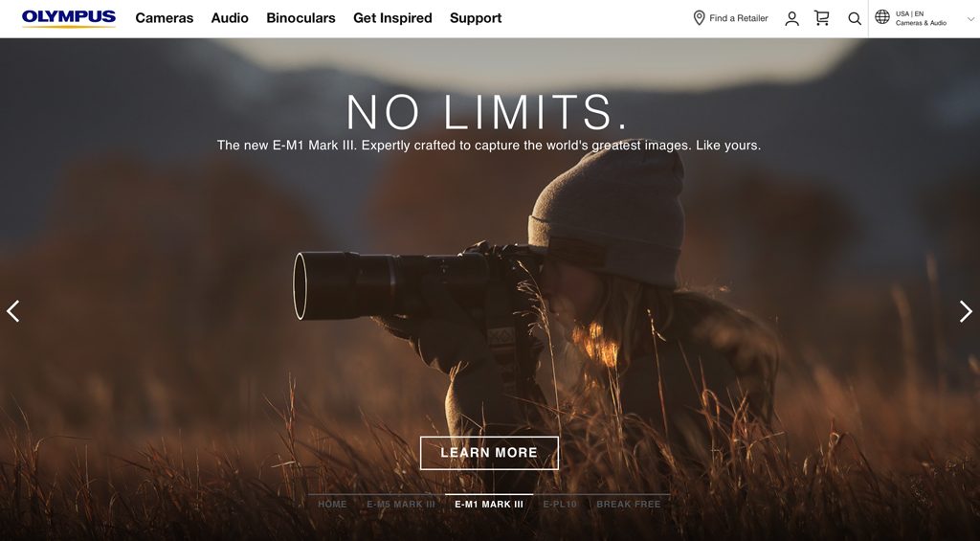Open the Audio menu

point(230,18)
